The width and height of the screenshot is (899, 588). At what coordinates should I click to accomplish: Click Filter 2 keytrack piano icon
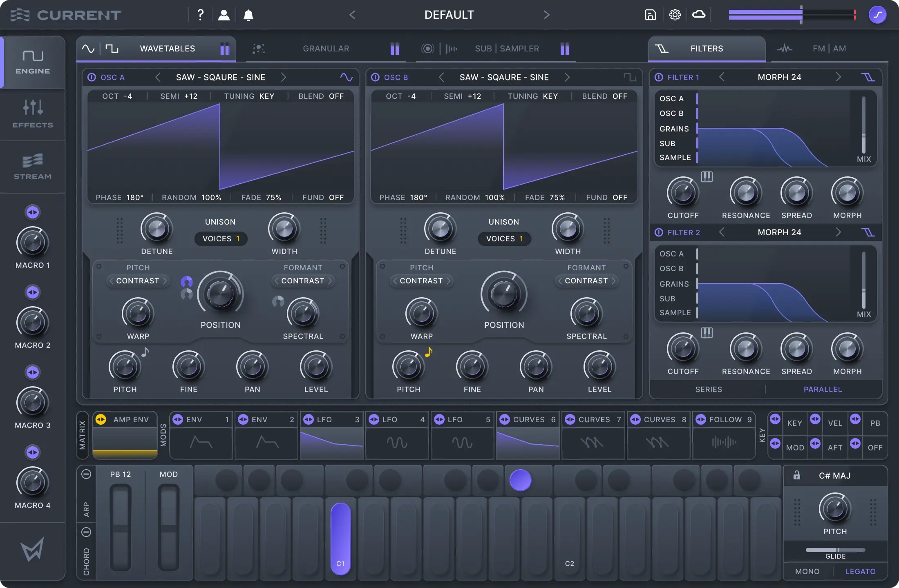[707, 333]
